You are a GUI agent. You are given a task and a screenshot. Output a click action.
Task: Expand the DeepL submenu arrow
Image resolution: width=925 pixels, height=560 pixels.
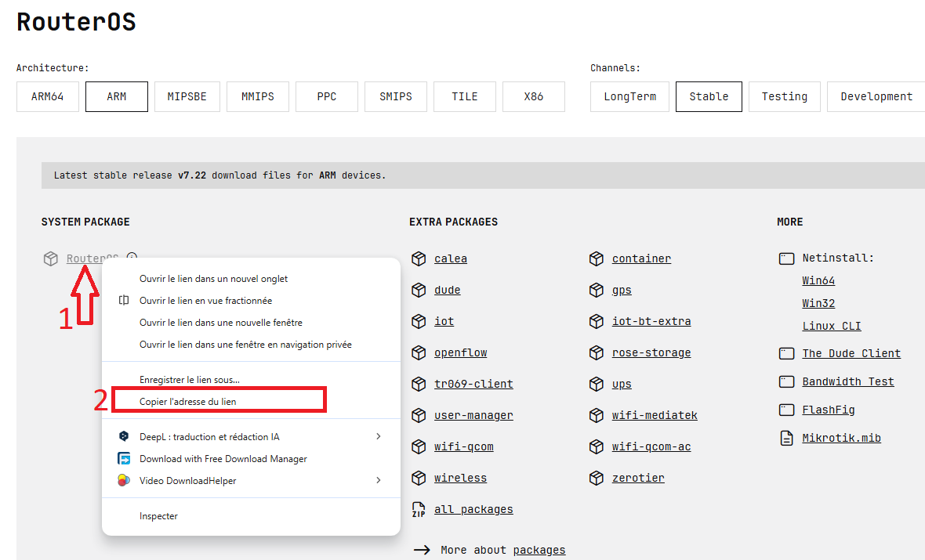tap(379, 437)
